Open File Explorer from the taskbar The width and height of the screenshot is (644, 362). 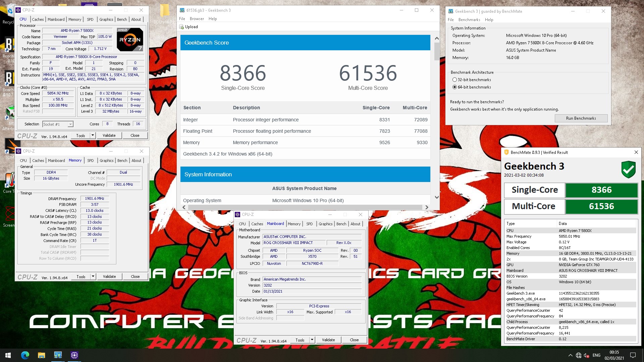click(x=41, y=355)
